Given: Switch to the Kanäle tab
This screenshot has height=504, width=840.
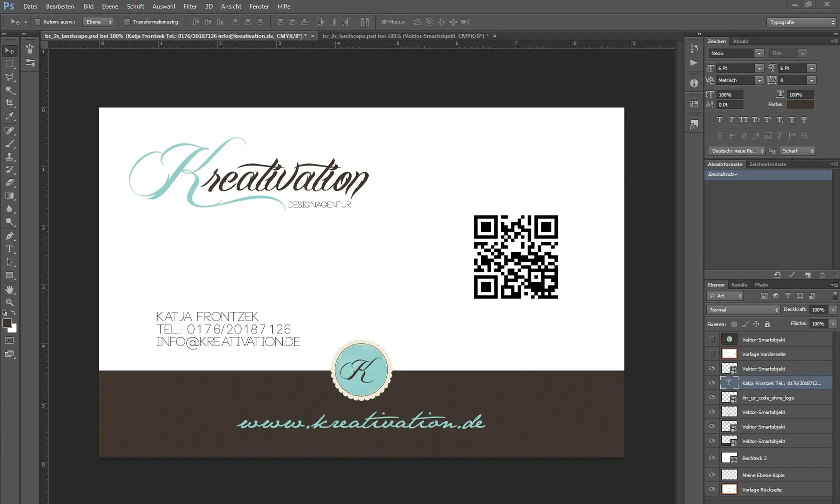Looking at the screenshot, I should tap(739, 284).
